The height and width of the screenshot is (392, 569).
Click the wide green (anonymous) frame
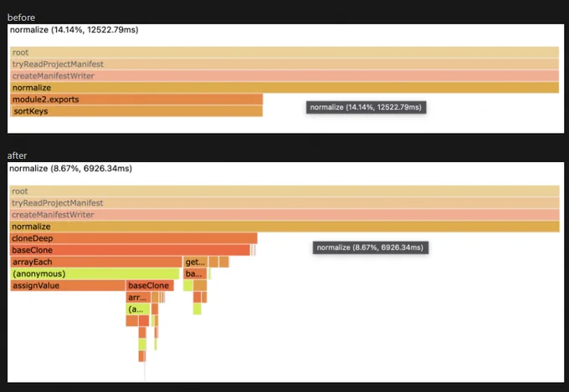[95, 274]
